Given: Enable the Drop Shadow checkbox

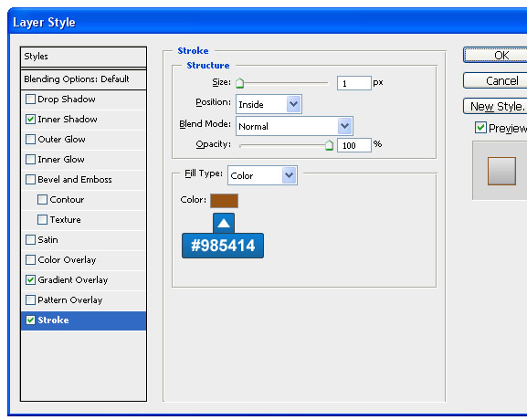Looking at the screenshot, I should [x=30, y=100].
